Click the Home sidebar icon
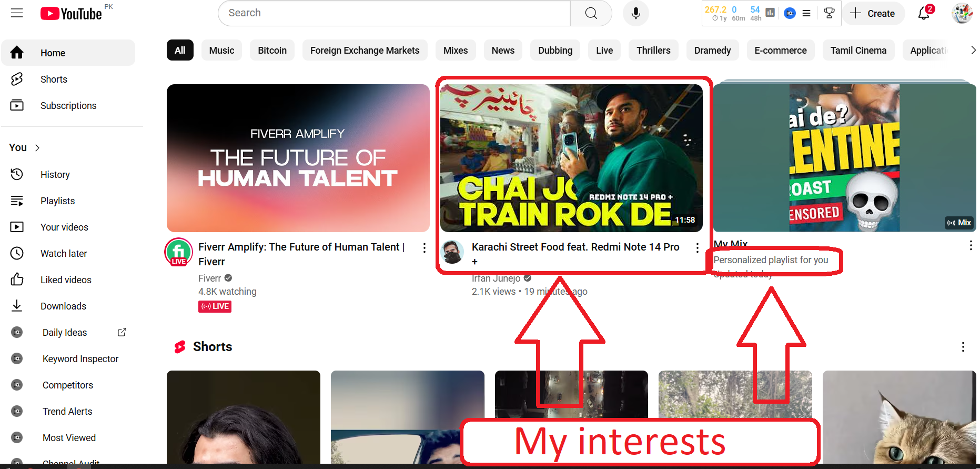This screenshot has width=980, height=469. (x=17, y=53)
